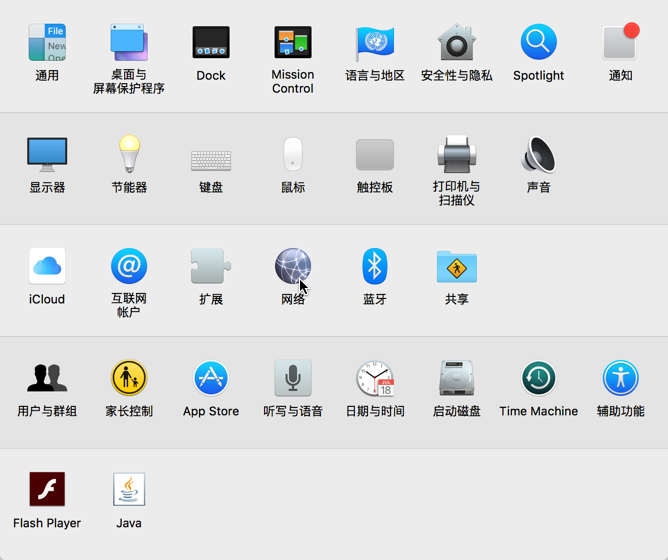Open 通知 (Notifications) preferences

pyautogui.click(x=620, y=41)
